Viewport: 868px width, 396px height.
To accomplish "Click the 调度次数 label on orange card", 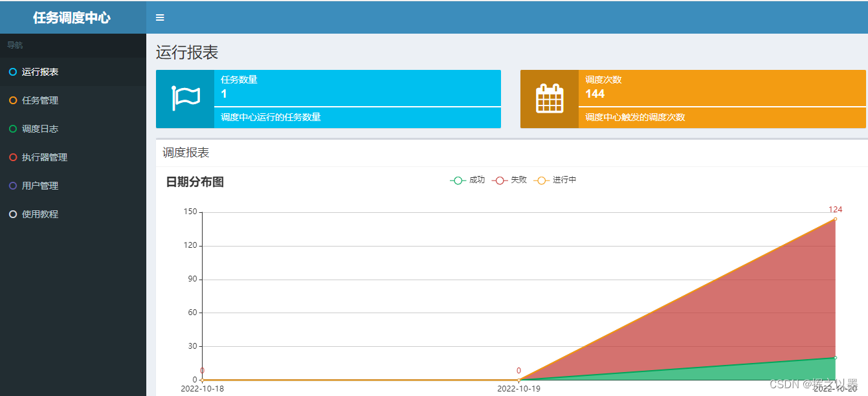I will tap(603, 80).
